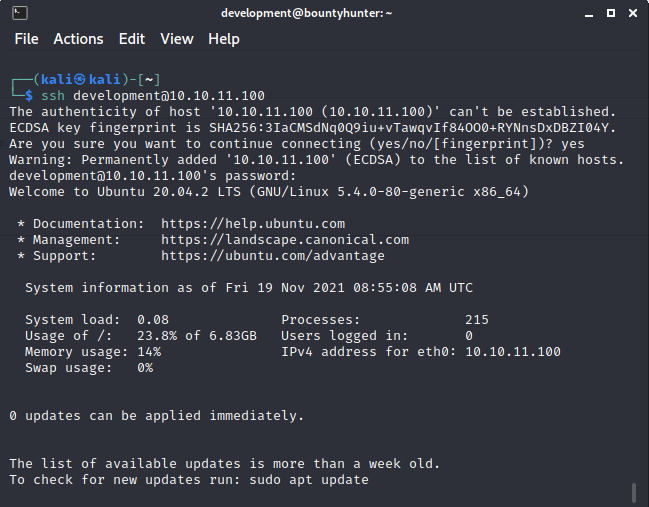
Task: Click the window title development@bountyhunter
Action: tap(306, 13)
